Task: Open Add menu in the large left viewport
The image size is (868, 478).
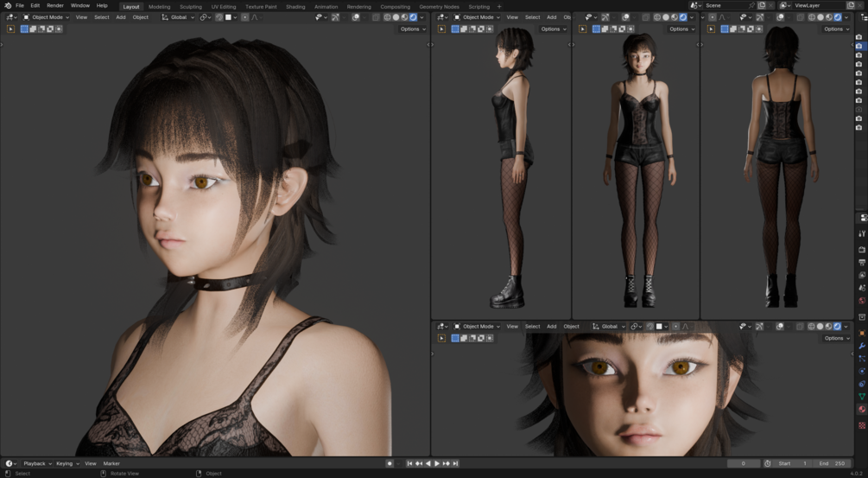Action: 121,17
